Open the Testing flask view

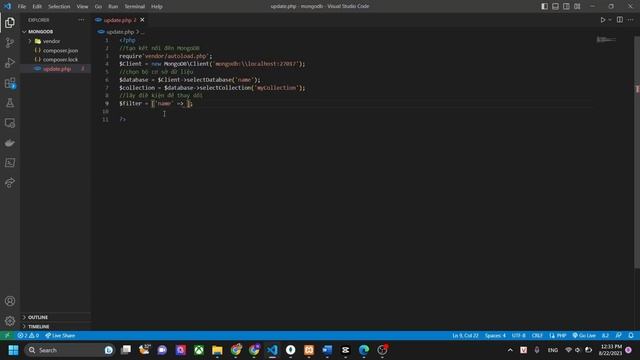10,103
